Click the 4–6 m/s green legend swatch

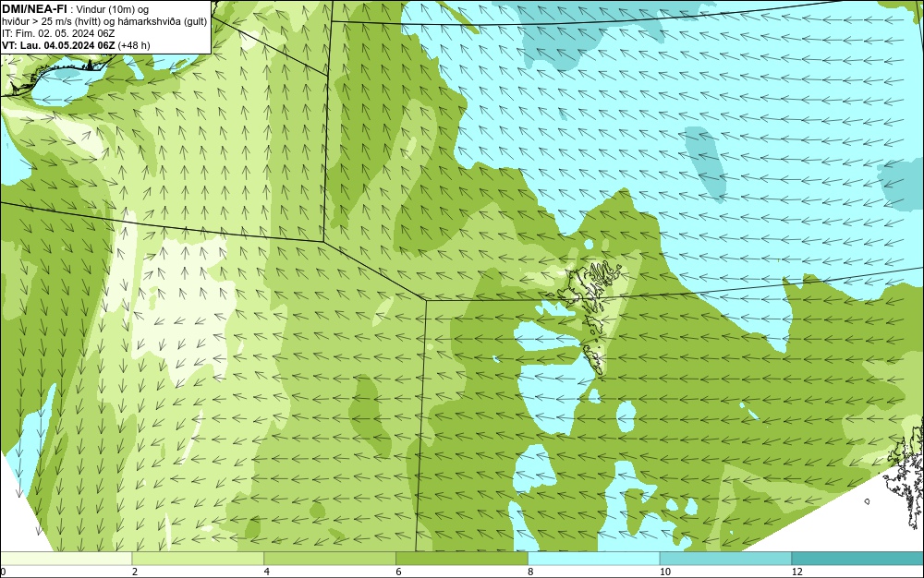click(330, 559)
